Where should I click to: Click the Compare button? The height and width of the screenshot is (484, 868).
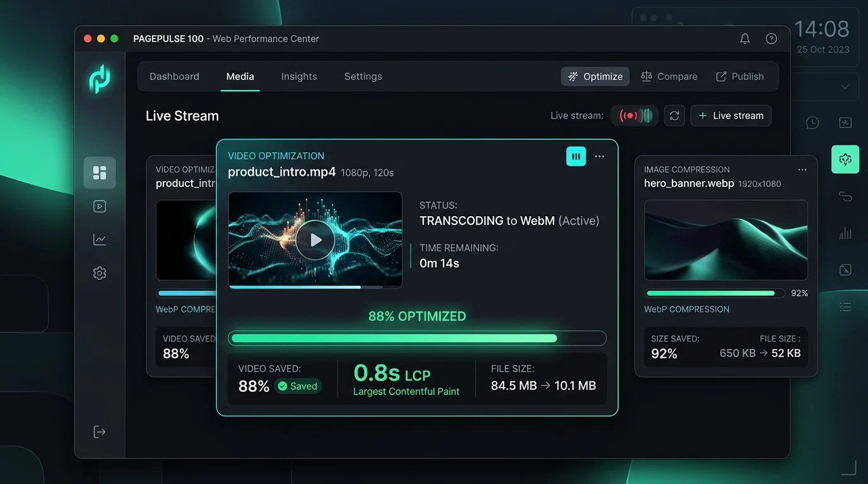coord(669,76)
